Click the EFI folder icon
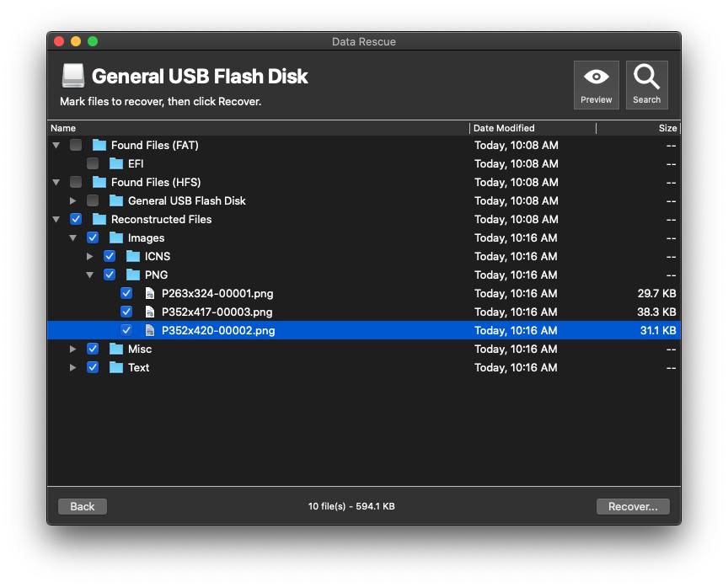 (x=116, y=164)
